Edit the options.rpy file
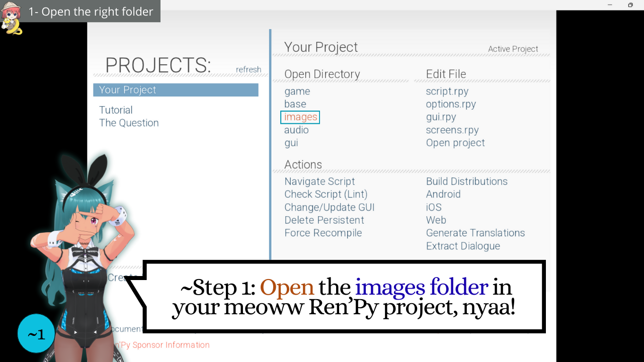The width and height of the screenshot is (644, 362). [x=451, y=104]
